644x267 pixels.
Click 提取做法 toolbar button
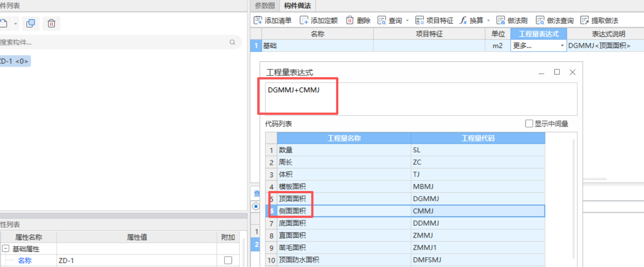pos(599,20)
